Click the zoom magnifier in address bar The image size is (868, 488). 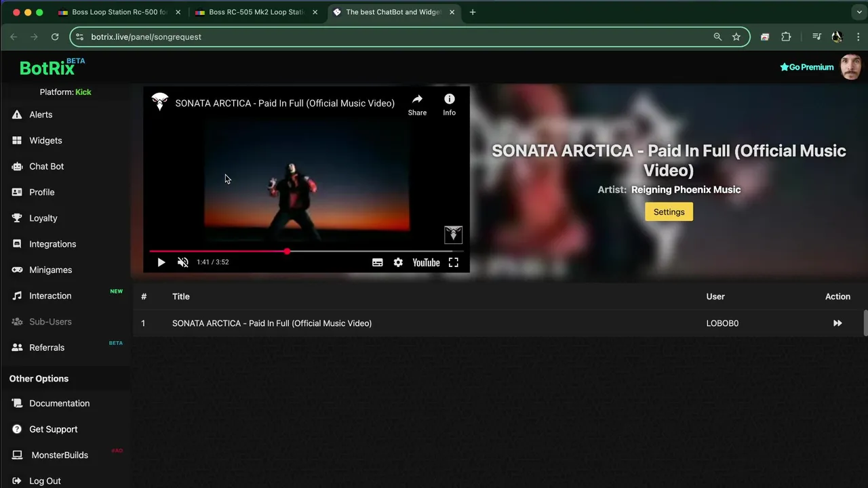point(717,37)
